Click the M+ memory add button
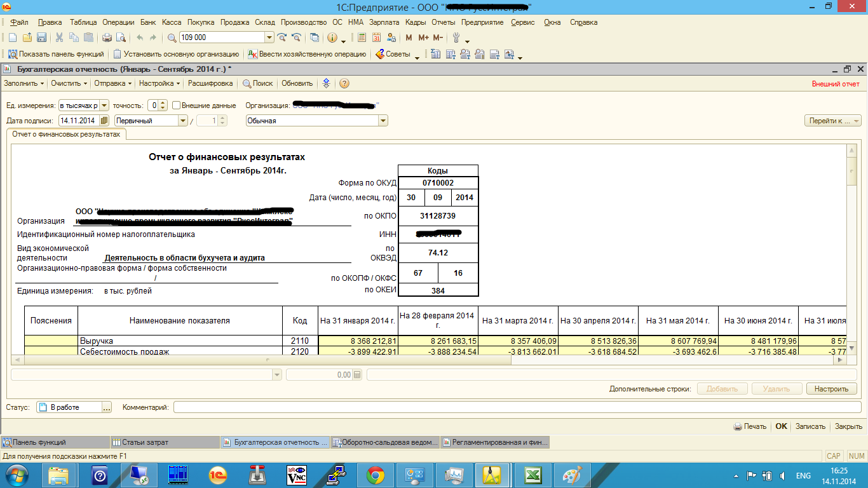The image size is (868, 488). (x=424, y=37)
